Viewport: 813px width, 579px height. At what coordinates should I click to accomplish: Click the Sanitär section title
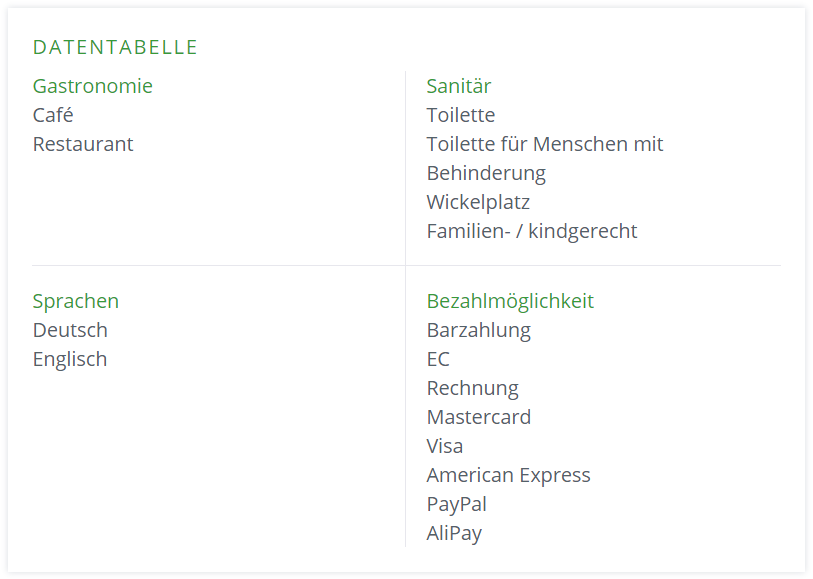tap(459, 86)
